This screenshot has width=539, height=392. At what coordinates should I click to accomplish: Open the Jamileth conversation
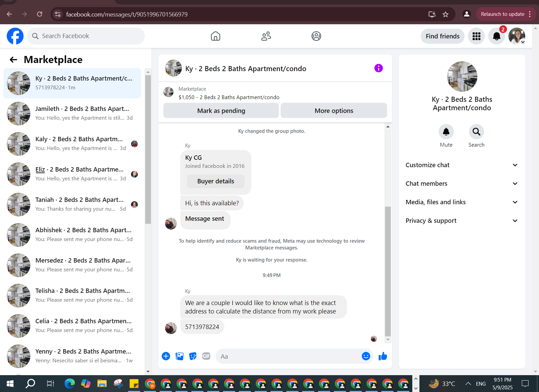[72, 114]
